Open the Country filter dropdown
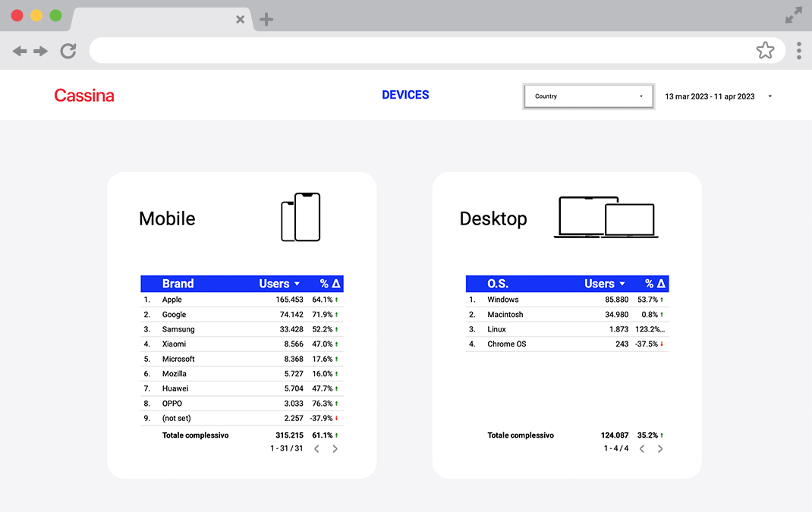The height and width of the screenshot is (512, 812). (588, 96)
